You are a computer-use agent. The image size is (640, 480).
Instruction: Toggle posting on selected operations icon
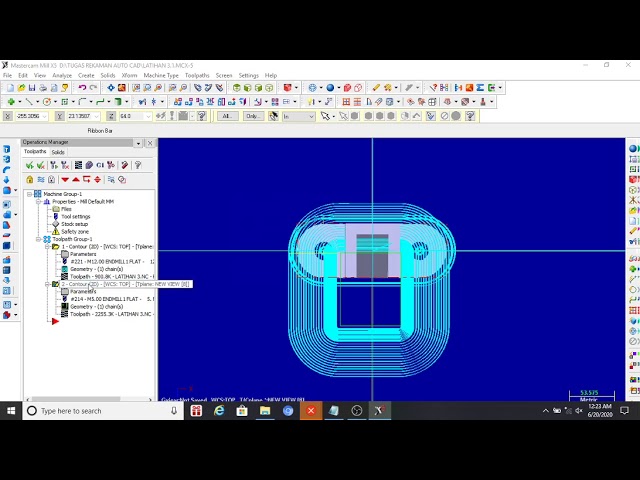(x=51, y=180)
